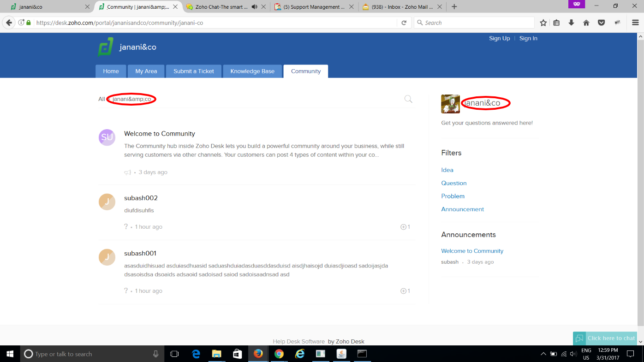The width and height of the screenshot is (644, 362).
Task: Open Firefox downloads arrow icon
Action: click(571, 23)
